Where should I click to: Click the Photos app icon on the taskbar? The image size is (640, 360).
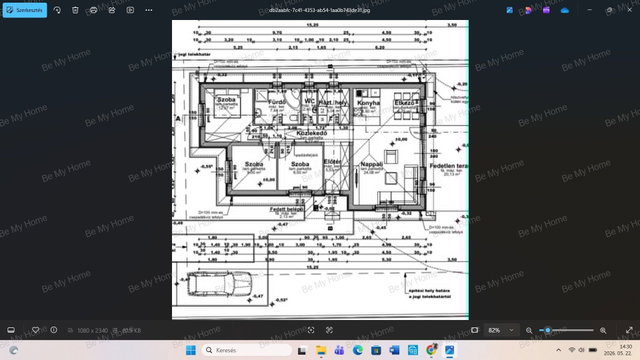(x=449, y=350)
